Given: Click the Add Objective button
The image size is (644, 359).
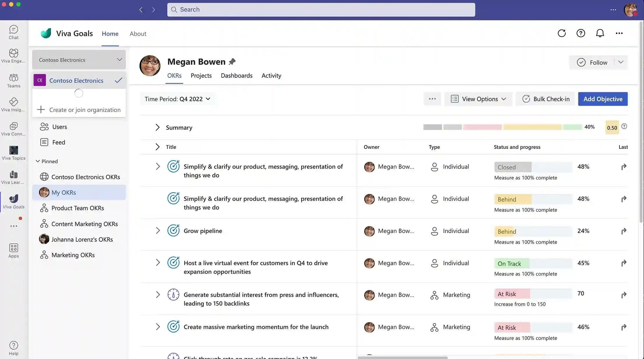Looking at the screenshot, I should 603,99.
